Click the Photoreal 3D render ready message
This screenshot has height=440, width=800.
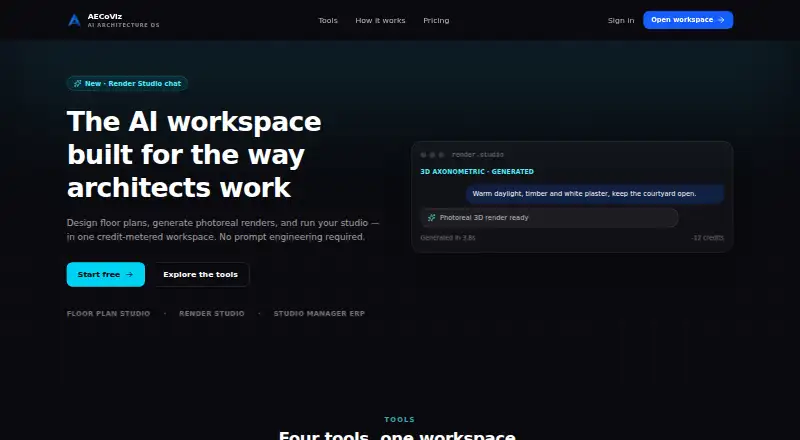point(549,217)
